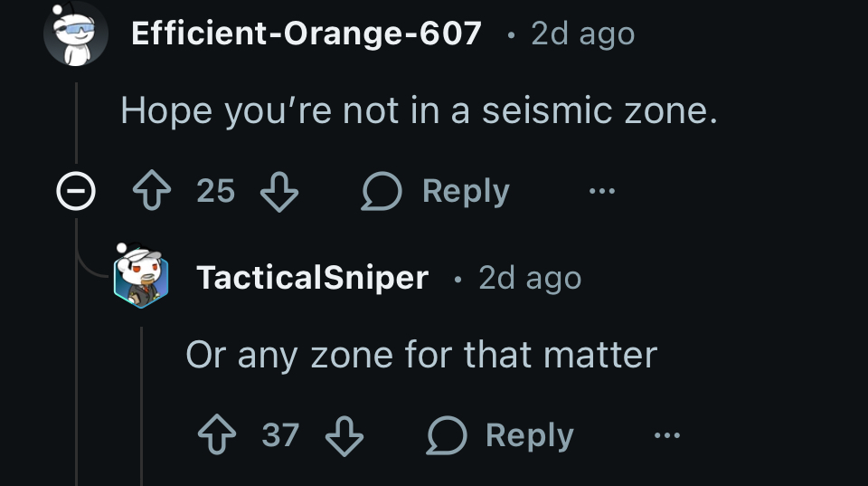
Task: Select the "Hope you're not in a seismic zone" text
Action: 419,111
